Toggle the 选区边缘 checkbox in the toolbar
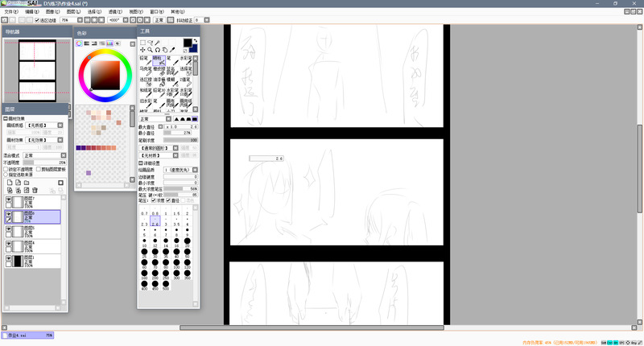This screenshot has width=644, height=346. [37, 19]
